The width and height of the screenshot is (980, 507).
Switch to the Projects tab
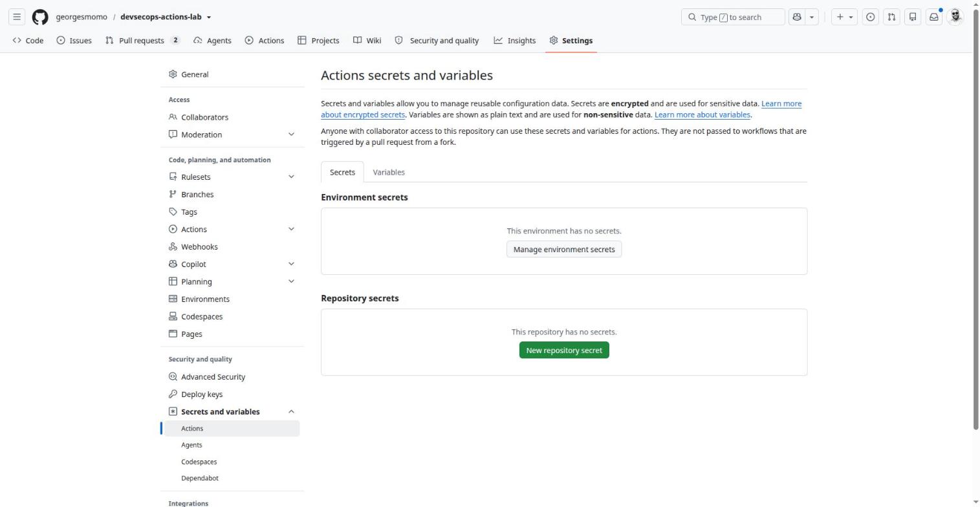point(318,40)
